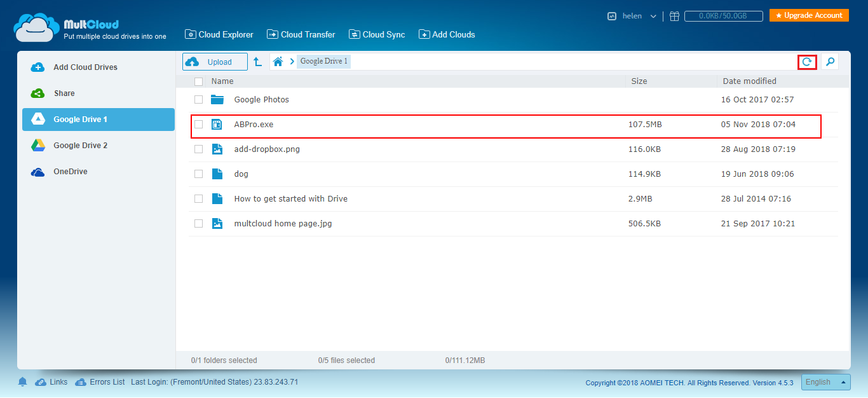The height and width of the screenshot is (398, 868).
Task: Check the multcloud home page.jpg row checkbox
Action: (x=199, y=224)
